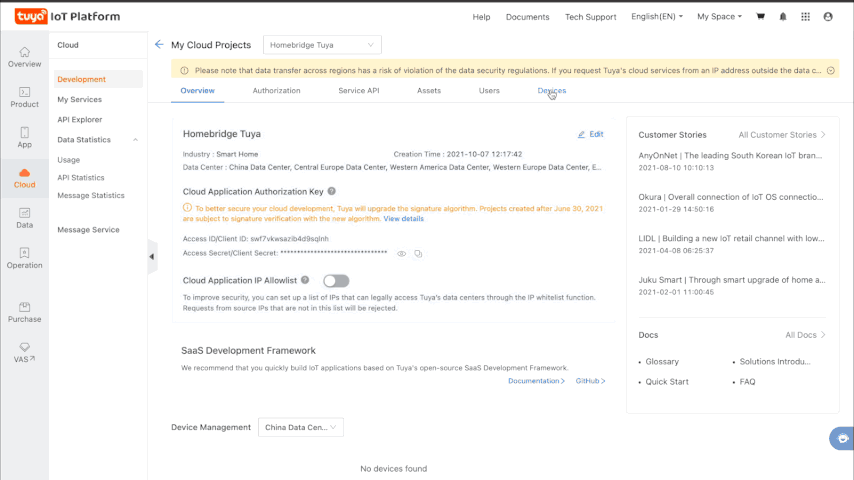Click IP Allowlist help question mark
Viewport: 854px width, 480px height.
(x=305, y=280)
